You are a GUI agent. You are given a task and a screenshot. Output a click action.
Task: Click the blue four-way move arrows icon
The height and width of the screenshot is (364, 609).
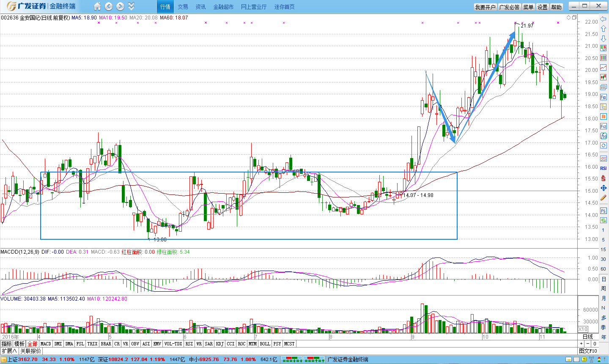604,188
